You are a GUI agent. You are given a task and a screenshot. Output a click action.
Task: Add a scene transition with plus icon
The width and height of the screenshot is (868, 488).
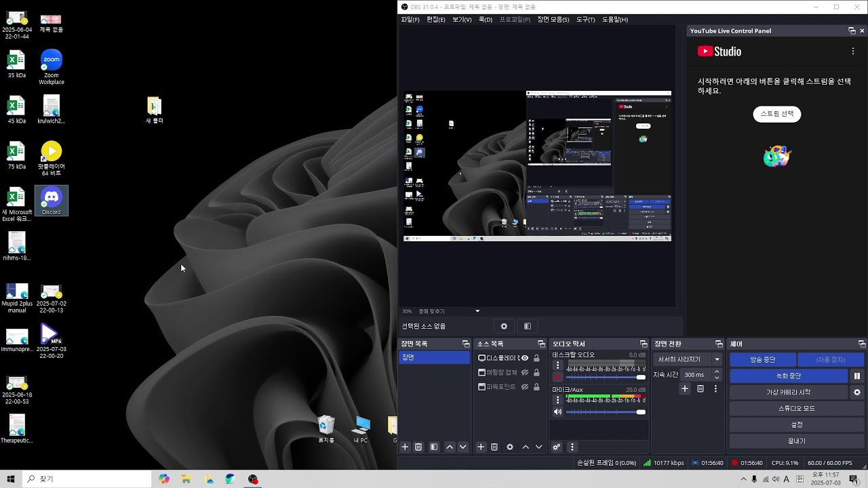point(685,389)
